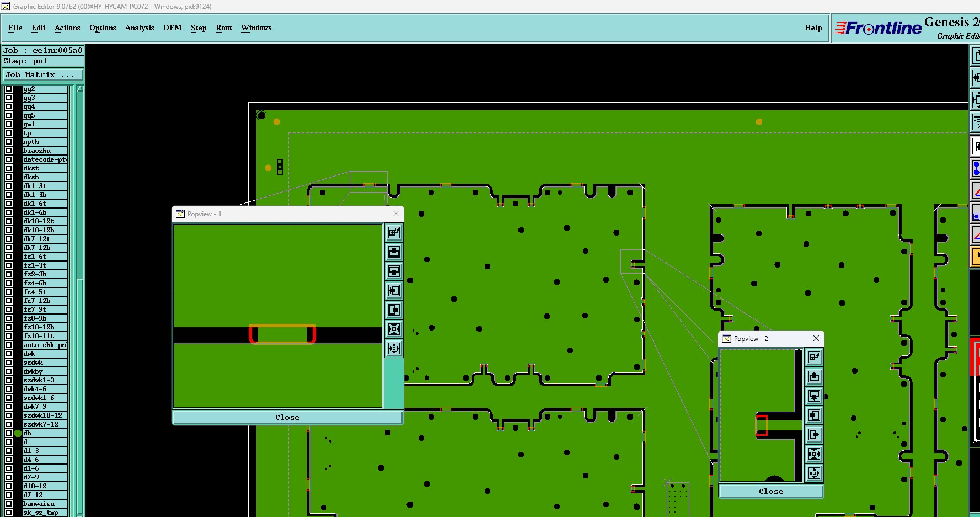Zoom in using Popview 2 arrows-inward icon
Image resolution: width=980 pixels, height=517 pixels.
pos(814,454)
